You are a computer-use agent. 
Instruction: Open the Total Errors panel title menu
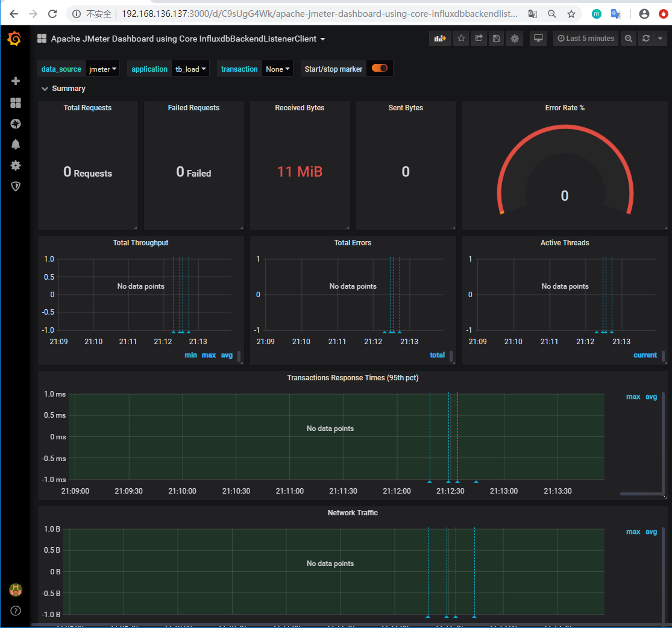[x=353, y=243]
